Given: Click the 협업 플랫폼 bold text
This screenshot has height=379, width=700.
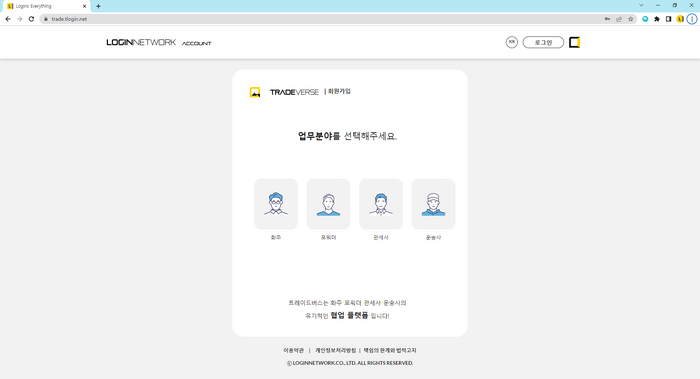Looking at the screenshot, I should click(349, 315).
